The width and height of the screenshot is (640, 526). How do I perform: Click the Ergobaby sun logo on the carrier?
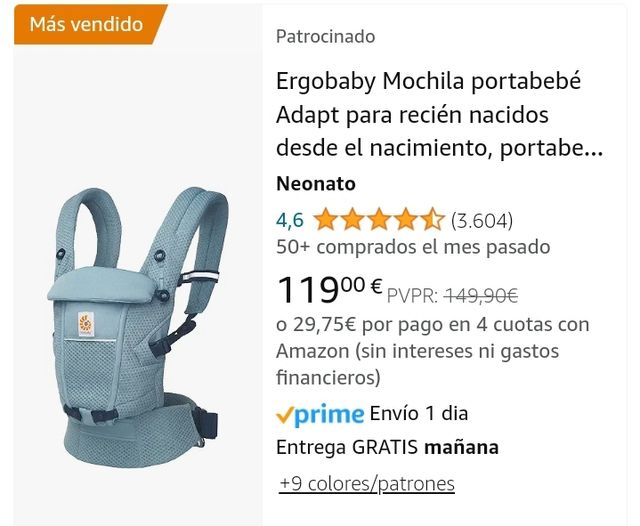pyautogui.click(x=86, y=324)
